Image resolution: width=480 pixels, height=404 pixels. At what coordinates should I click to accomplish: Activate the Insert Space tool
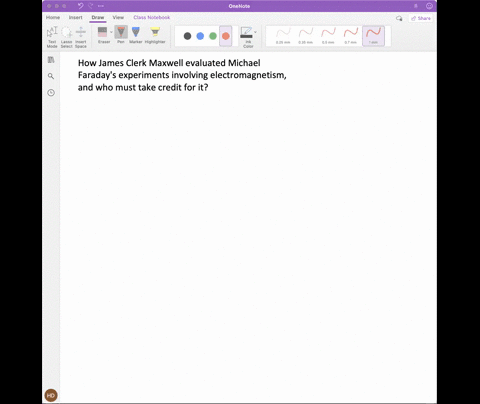[81, 37]
